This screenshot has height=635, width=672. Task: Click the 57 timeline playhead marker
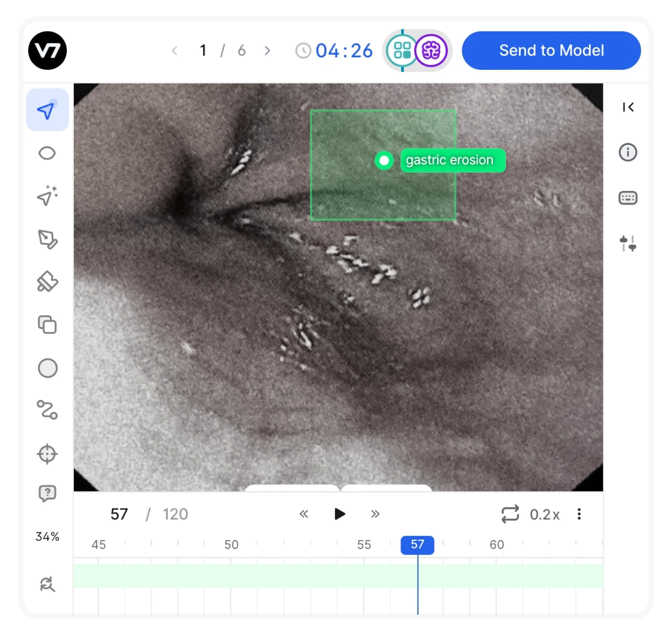point(417,545)
